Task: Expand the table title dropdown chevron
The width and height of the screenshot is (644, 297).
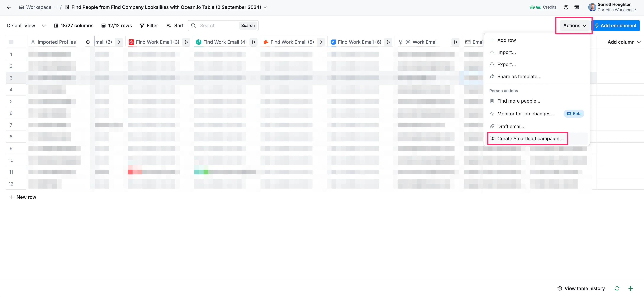Action: (265, 7)
